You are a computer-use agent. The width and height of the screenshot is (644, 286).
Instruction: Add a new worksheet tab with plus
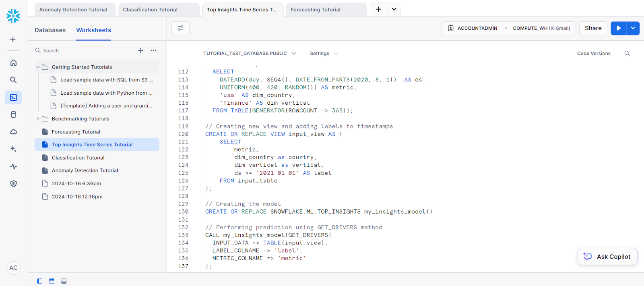tap(379, 9)
